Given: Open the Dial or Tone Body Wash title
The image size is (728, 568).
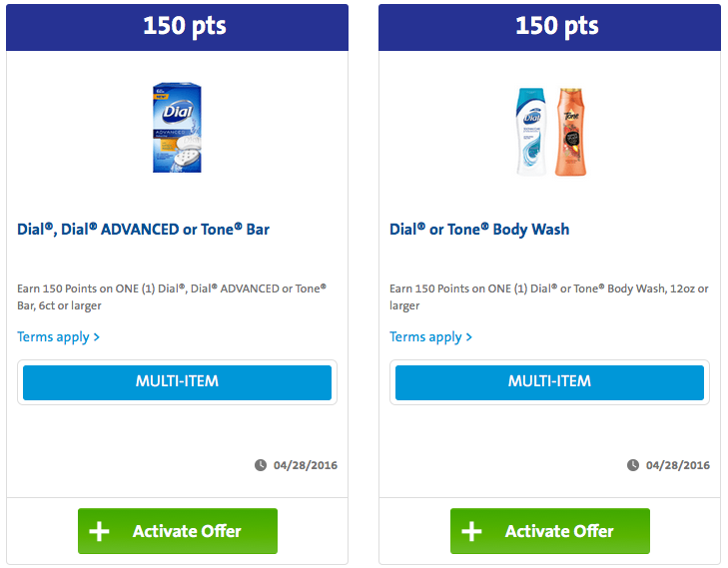Looking at the screenshot, I should 479,230.
